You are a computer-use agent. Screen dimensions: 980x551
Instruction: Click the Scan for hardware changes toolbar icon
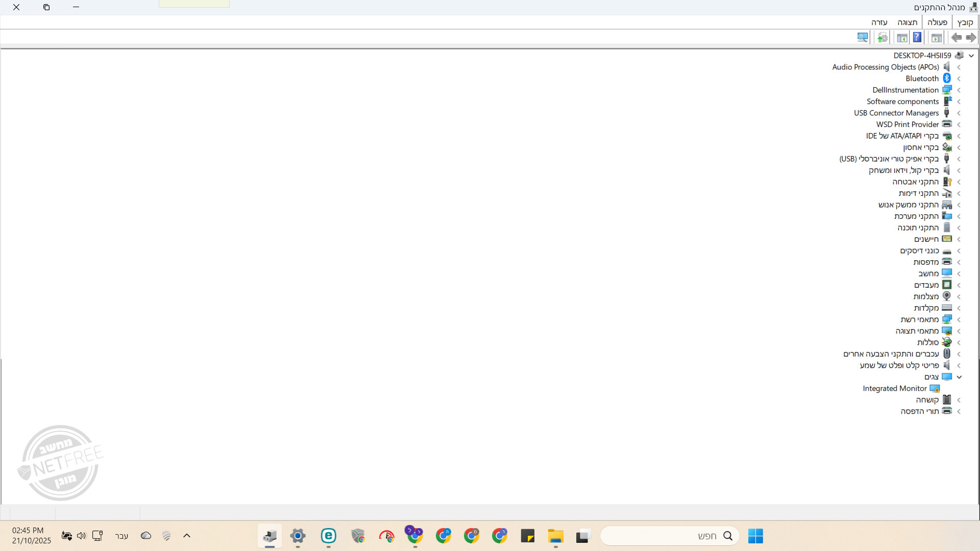pyautogui.click(x=863, y=38)
